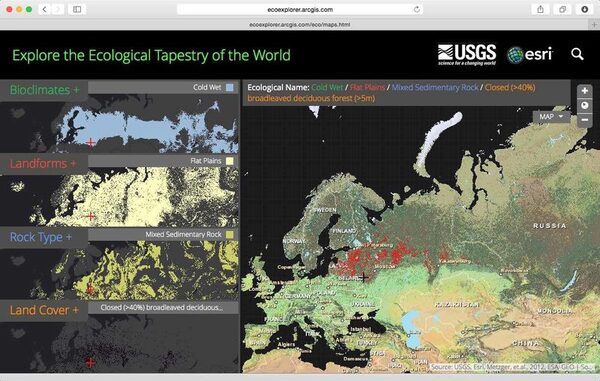Zoom out with the map minus button

click(584, 120)
